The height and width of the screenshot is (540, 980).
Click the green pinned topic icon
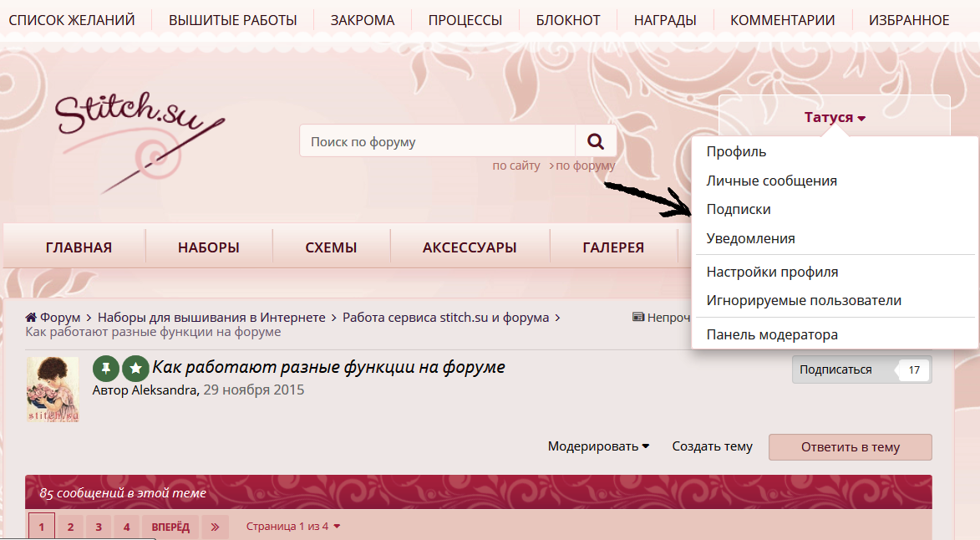point(105,369)
